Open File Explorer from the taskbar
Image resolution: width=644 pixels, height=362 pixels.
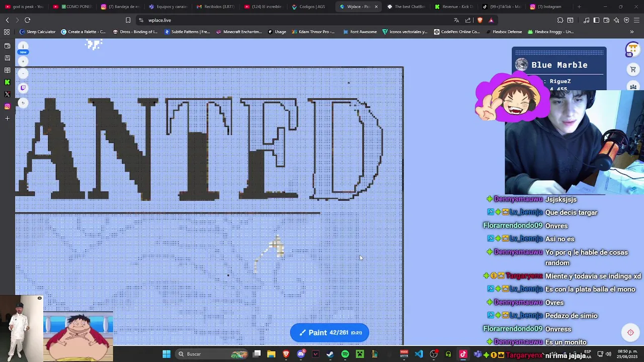pyautogui.click(x=271, y=354)
